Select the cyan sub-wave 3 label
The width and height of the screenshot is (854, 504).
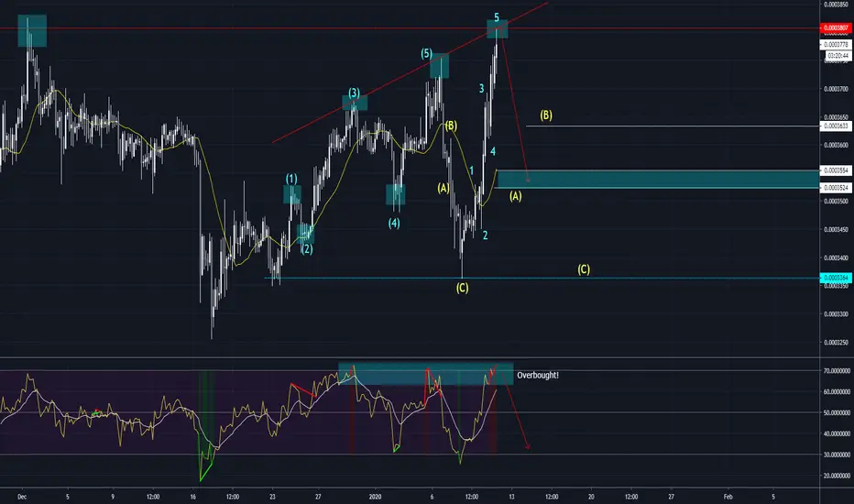tap(481, 88)
